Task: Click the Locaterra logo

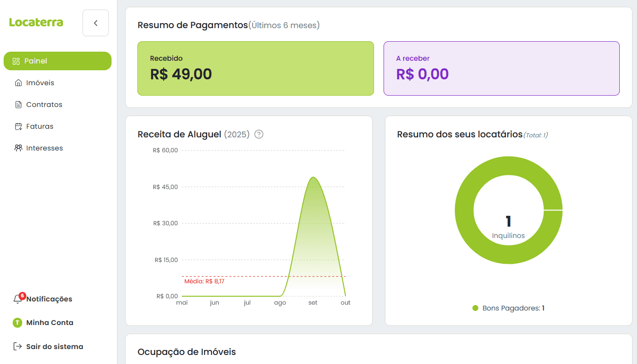Action: 36,22
